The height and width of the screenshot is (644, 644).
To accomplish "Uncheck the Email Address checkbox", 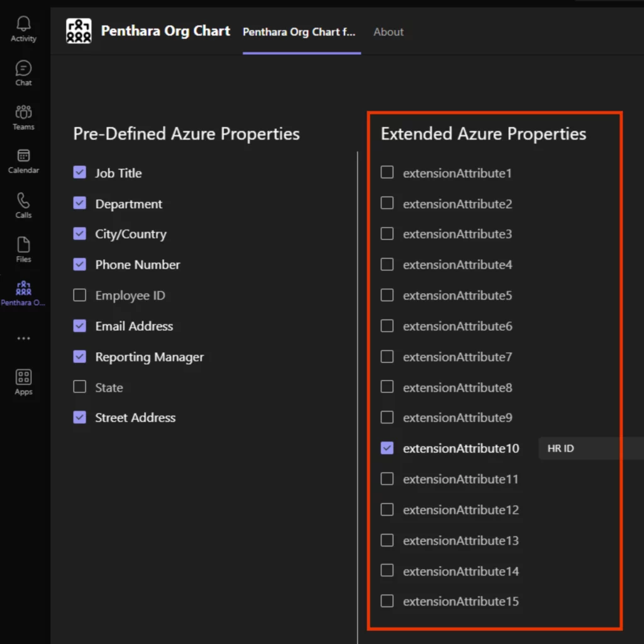I will 80,326.
